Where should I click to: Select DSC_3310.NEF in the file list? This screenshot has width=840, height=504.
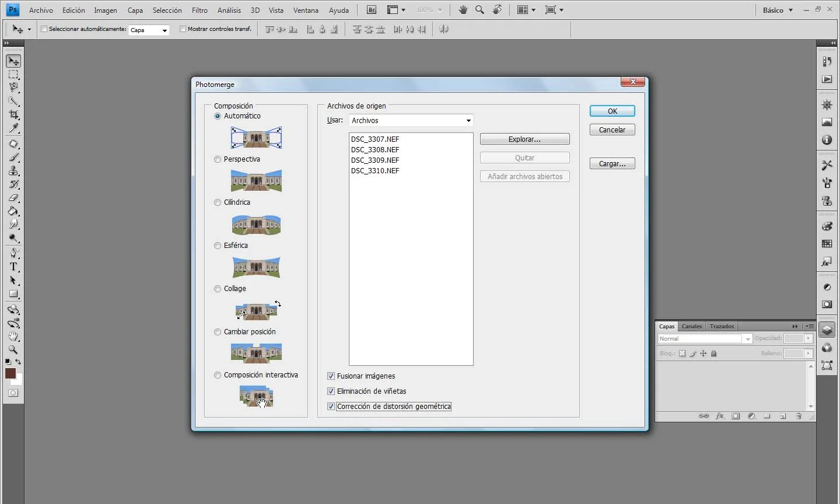pyautogui.click(x=375, y=171)
